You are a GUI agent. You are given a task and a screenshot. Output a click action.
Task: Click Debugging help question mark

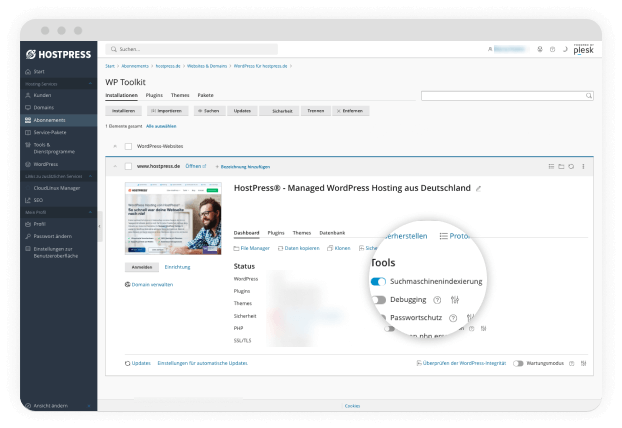pyautogui.click(x=437, y=300)
